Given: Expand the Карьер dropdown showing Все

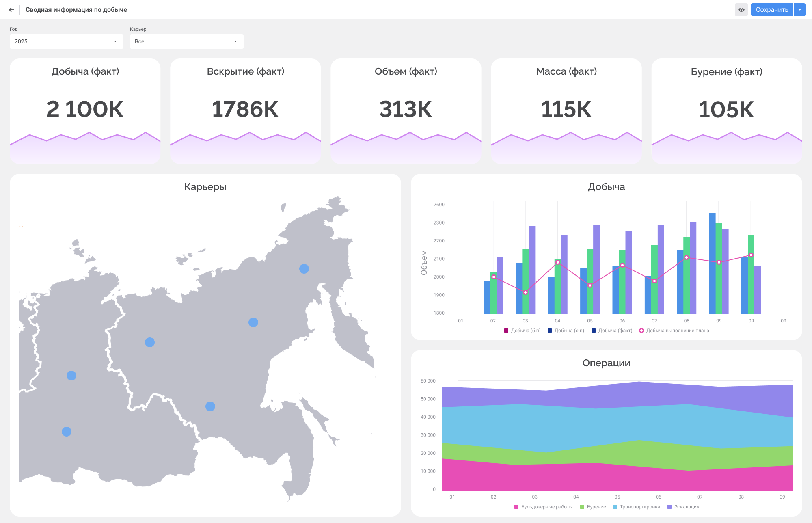Looking at the screenshot, I should click(x=186, y=41).
